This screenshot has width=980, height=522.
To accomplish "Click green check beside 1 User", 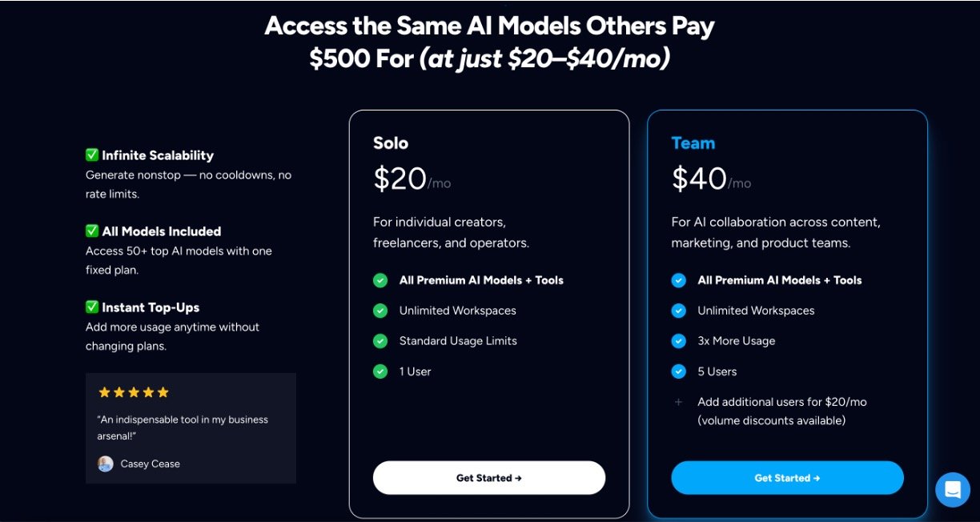I will (380, 371).
